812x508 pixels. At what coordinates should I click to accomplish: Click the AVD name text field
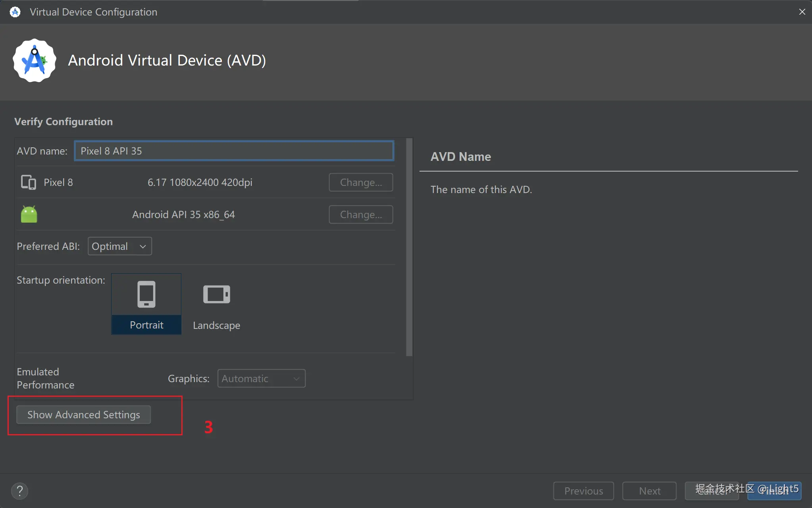(234, 151)
